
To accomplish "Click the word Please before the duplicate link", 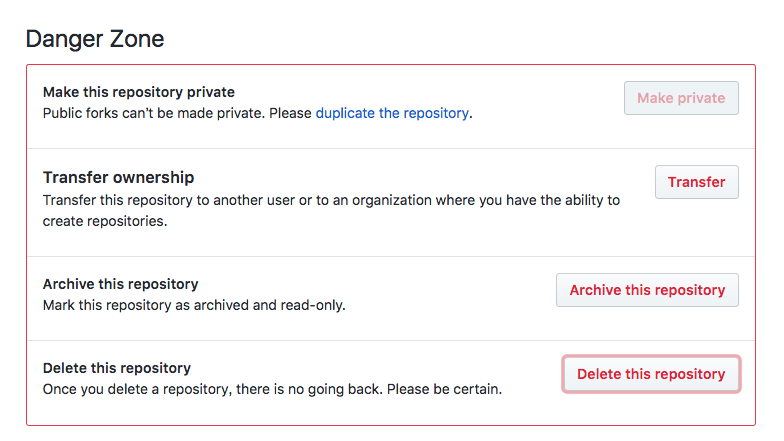I will 290,114.
